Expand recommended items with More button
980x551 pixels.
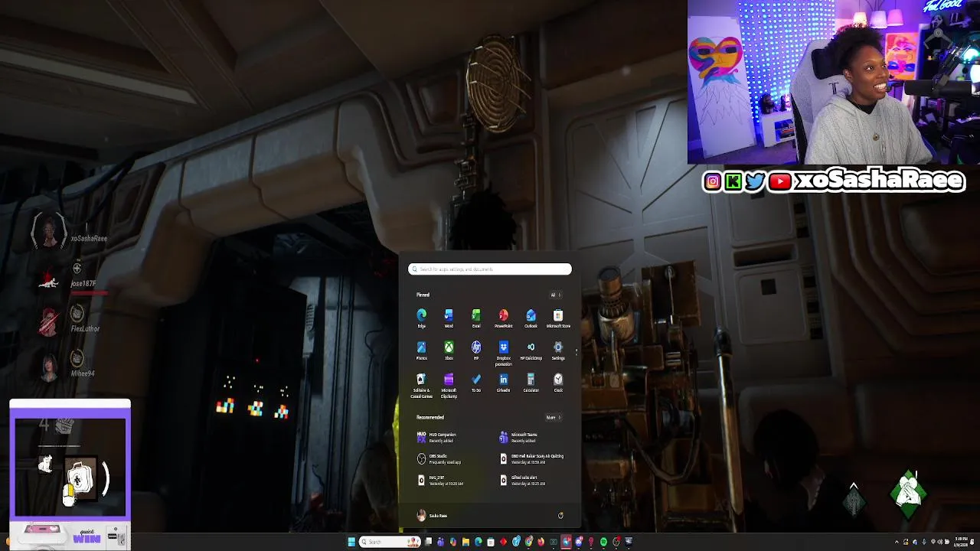pos(553,417)
